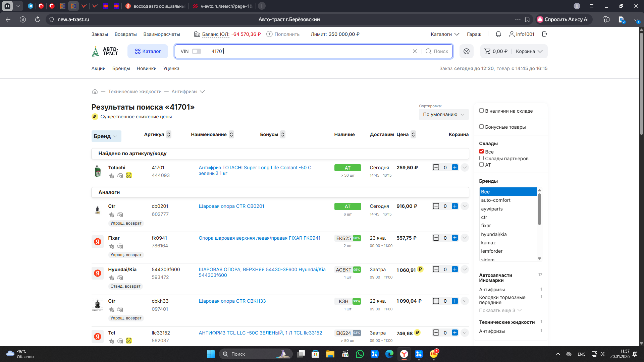Go to the Акции tab

point(98,68)
